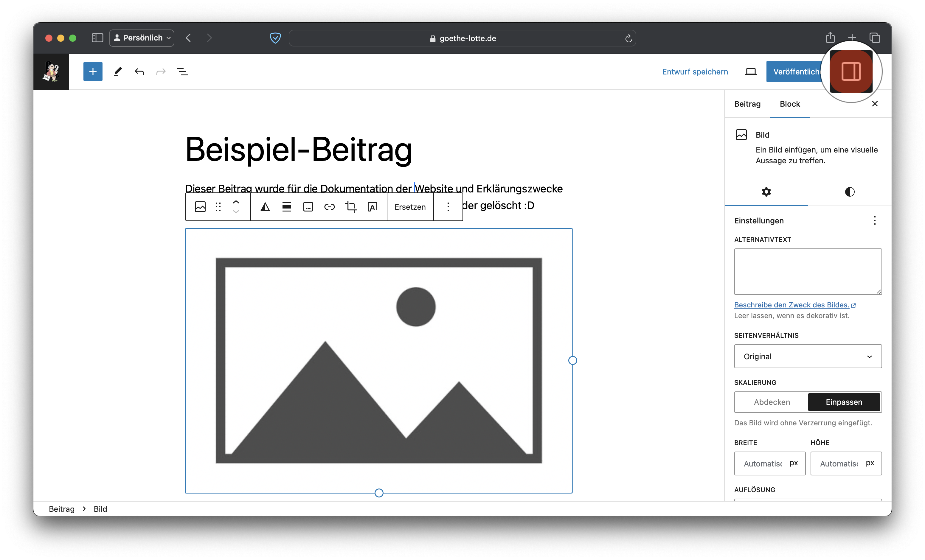Open the Seitenverhältnis Original dropdown
This screenshot has height=560, width=925.
[x=808, y=356]
